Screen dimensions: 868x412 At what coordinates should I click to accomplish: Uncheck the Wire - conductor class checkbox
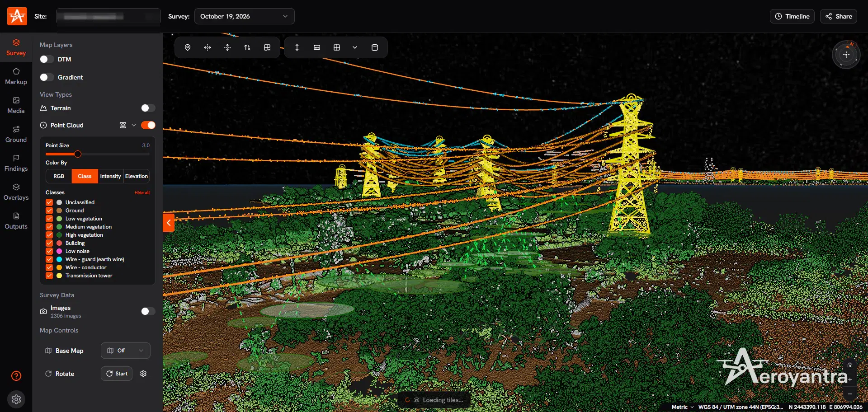pyautogui.click(x=49, y=267)
